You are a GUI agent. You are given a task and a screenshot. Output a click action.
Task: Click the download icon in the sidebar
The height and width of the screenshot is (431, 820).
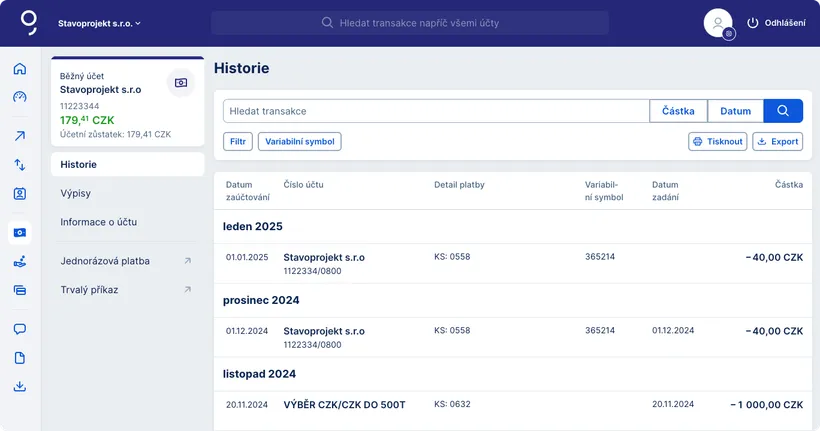coord(19,387)
